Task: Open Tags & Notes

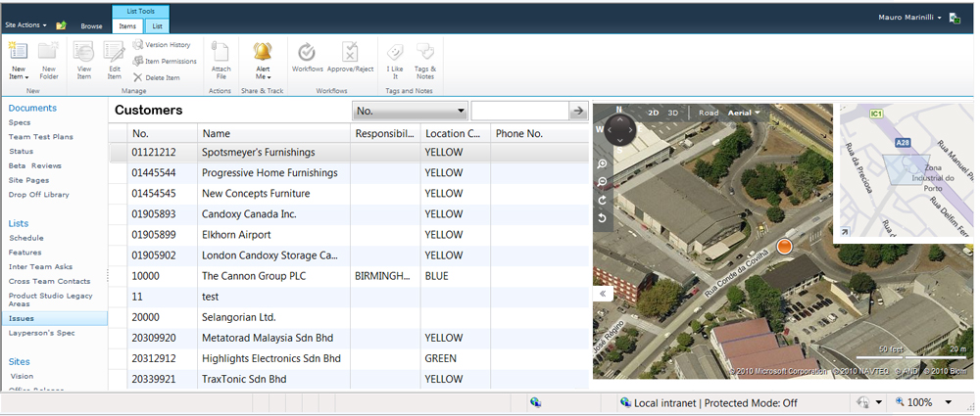Action: pos(425,61)
